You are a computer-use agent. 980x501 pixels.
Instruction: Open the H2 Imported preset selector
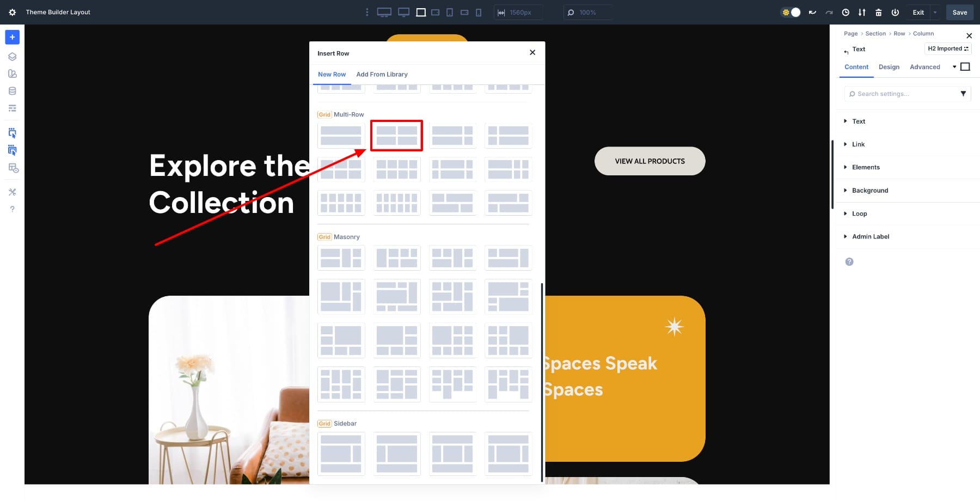(948, 48)
